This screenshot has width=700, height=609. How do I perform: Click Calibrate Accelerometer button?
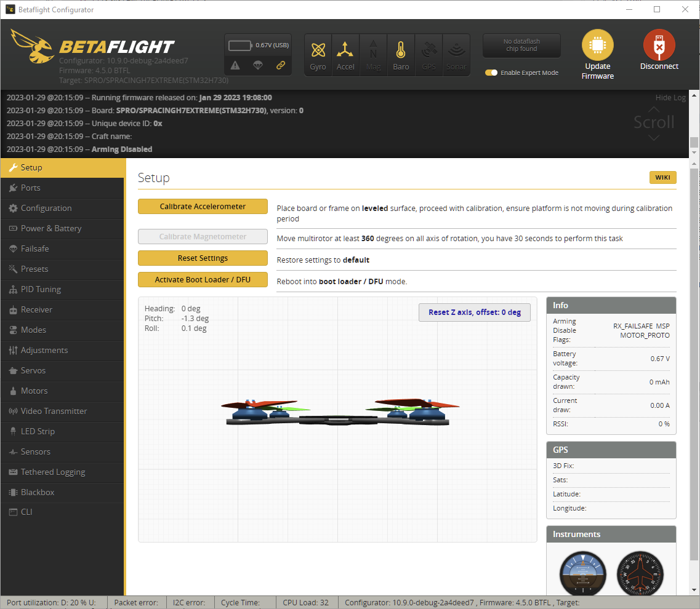click(x=203, y=207)
